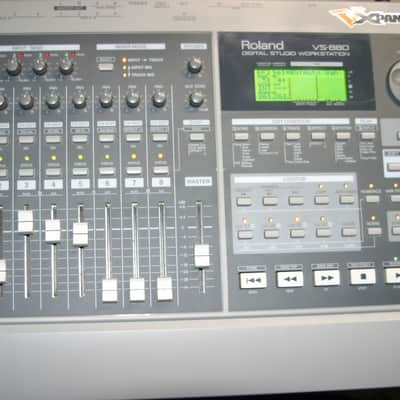Click the channel 6 fader cap

pos(110,290)
